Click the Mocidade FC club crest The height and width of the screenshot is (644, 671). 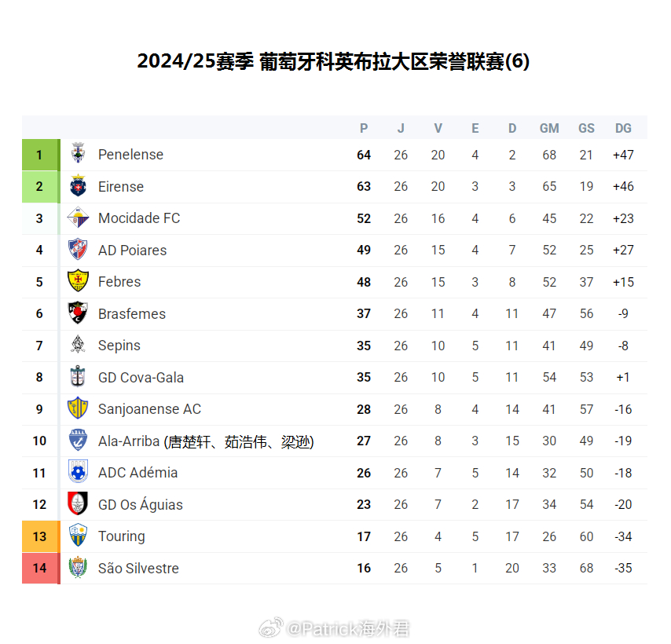78,218
